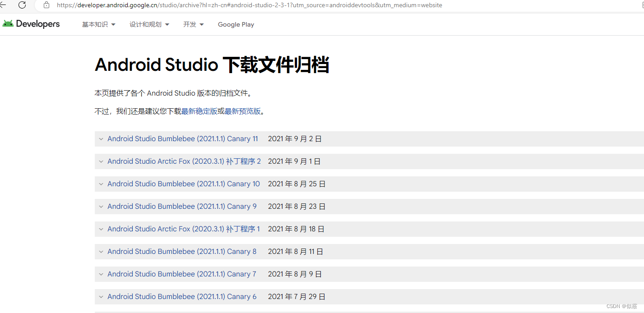Screen dimensions: 644x313
Task: Click dropdown arrow next to 设计和规划
Action: (167, 25)
